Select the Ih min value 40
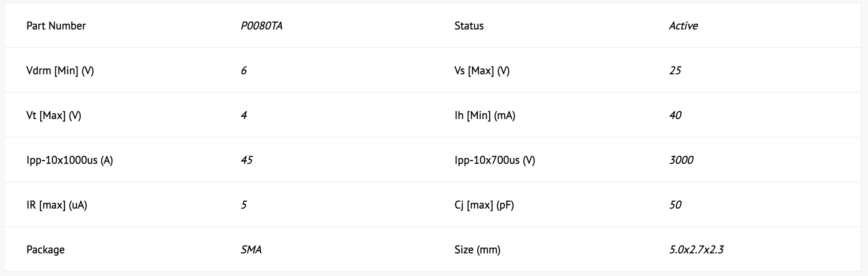Viewport: 868px width, 276px height. [x=675, y=115]
